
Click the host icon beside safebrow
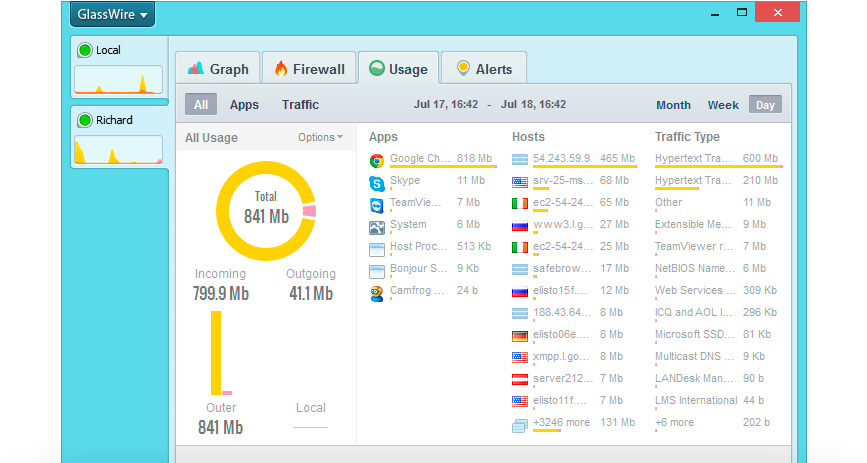click(520, 269)
